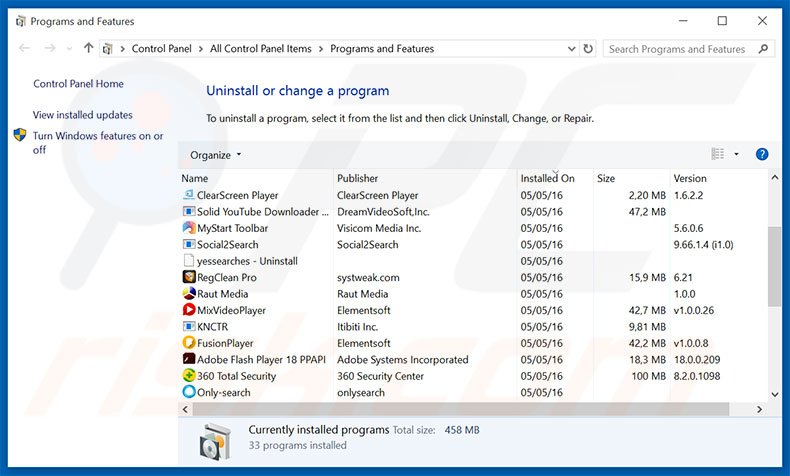790x476 pixels.
Task: Click the search magnifier icon
Action: 763,49
